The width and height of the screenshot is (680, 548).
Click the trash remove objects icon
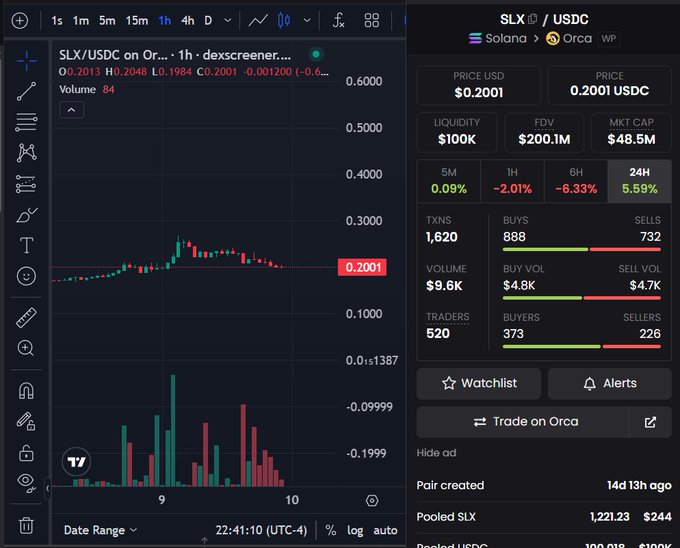[x=26, y=525]
